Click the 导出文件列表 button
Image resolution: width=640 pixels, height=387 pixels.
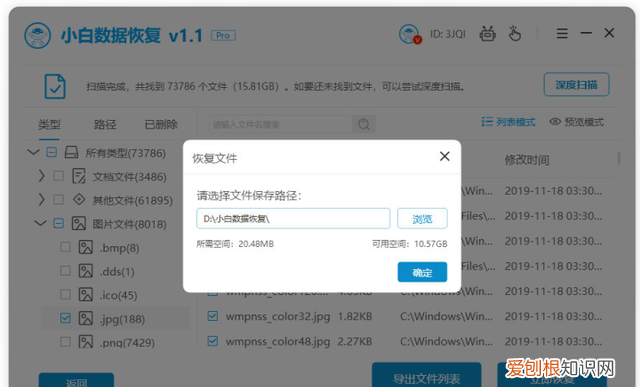pyautogui.click(x=427, y=375)
